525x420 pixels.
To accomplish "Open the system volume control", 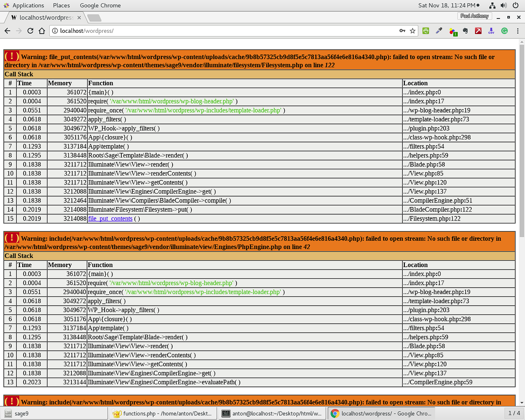I will click(504, 5).
